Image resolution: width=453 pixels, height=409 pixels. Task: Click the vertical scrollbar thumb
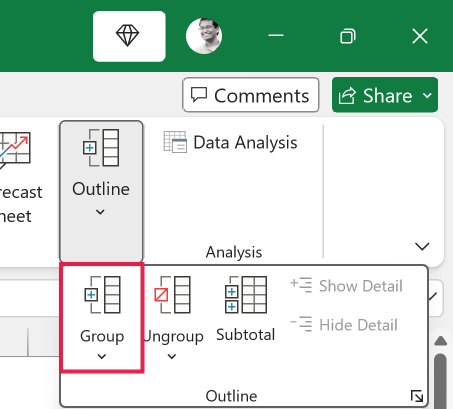[x=441, y=381]
